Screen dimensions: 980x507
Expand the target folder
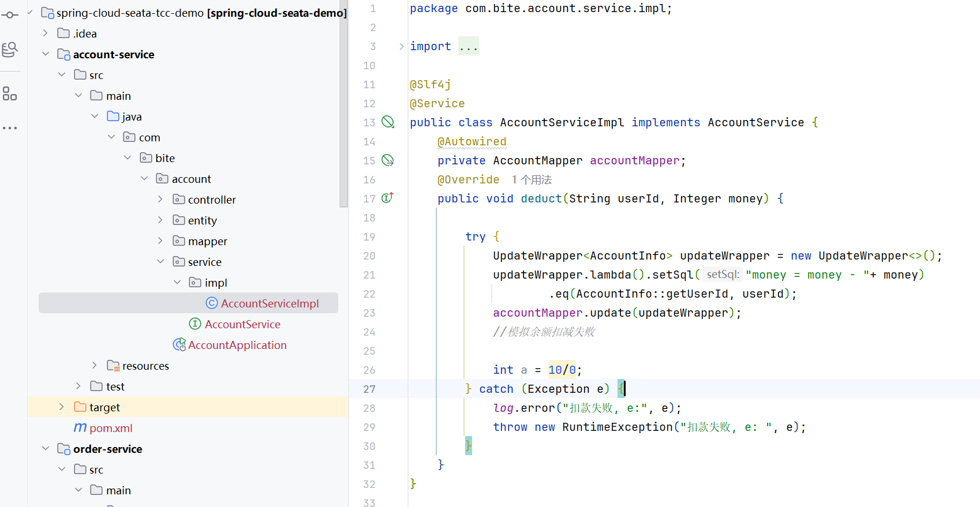(x=62, y=407)
